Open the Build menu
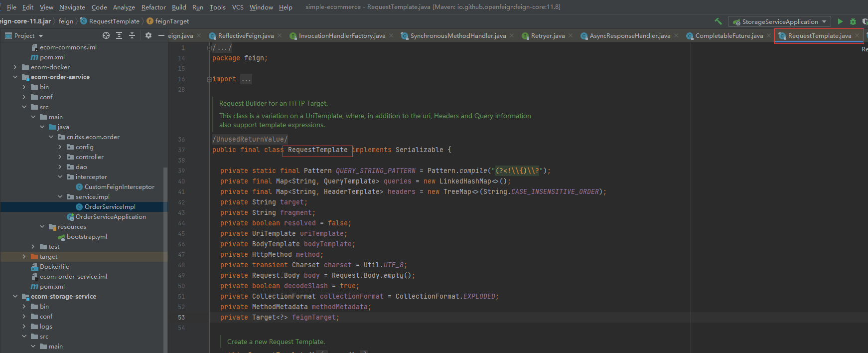 179,7
